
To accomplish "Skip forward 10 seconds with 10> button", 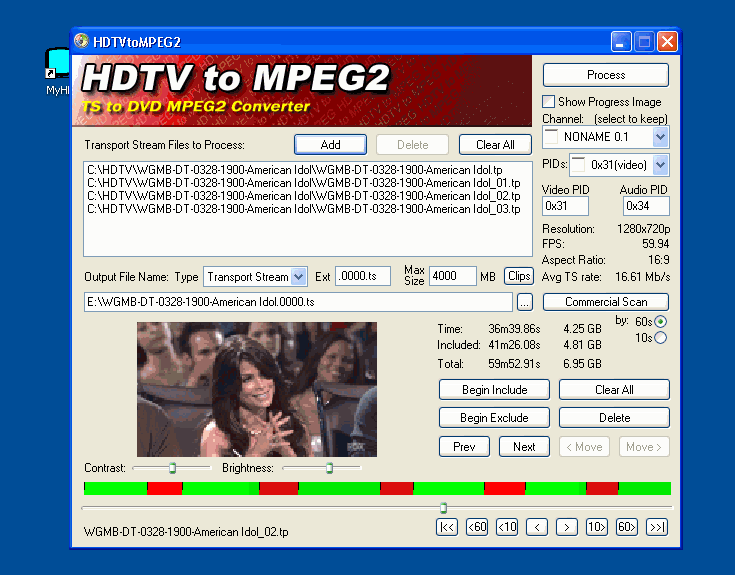I will pyautogui.click(x=597, y=527).
